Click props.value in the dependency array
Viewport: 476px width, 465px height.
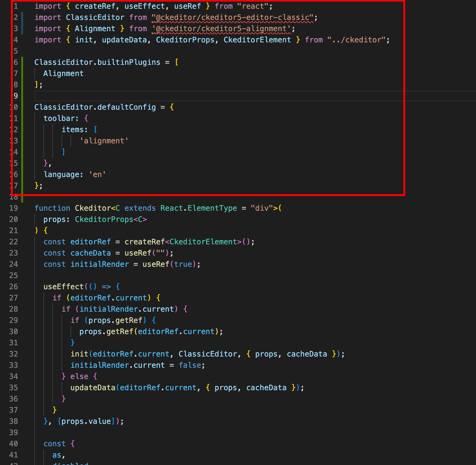coord(86,421)
